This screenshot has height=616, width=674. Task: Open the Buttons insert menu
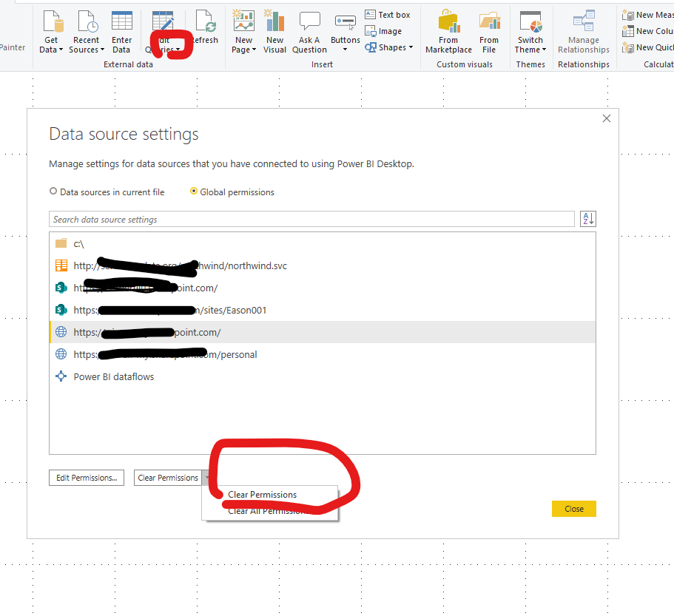[x=346, y=33]
